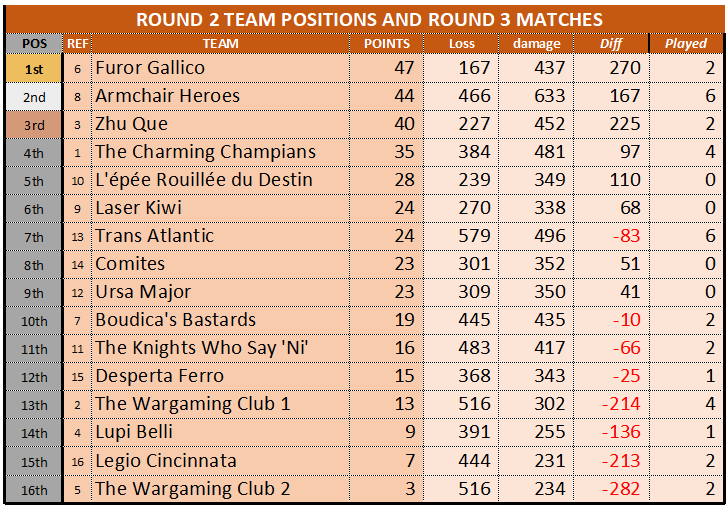Click the Boudica's Bastards team name
This screenshot has height=507, width=728.
tap(175, 320)
